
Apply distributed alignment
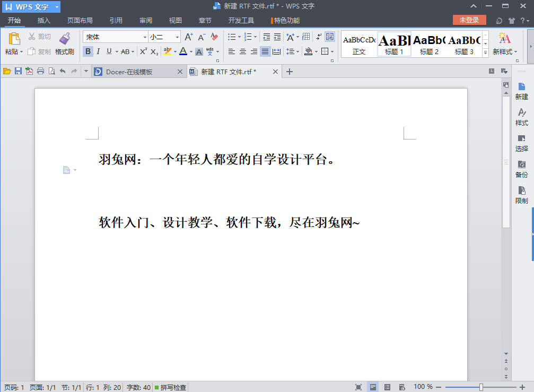(x=276, y=51)
